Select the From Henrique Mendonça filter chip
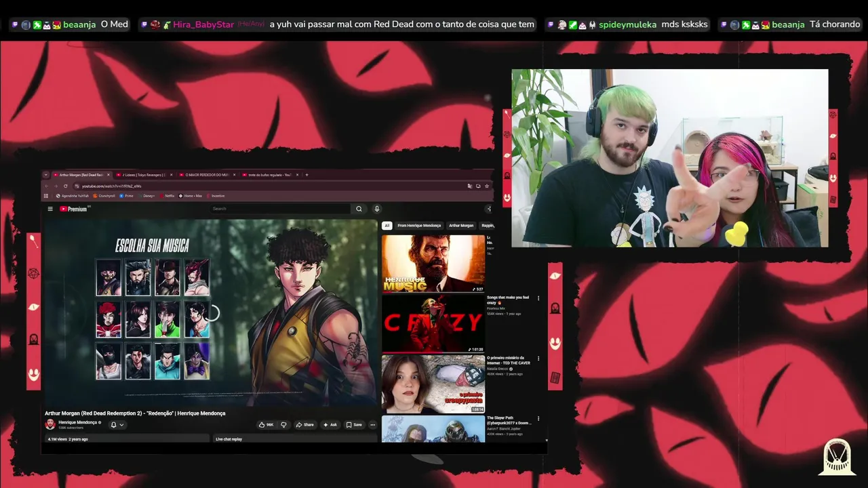 419,226
